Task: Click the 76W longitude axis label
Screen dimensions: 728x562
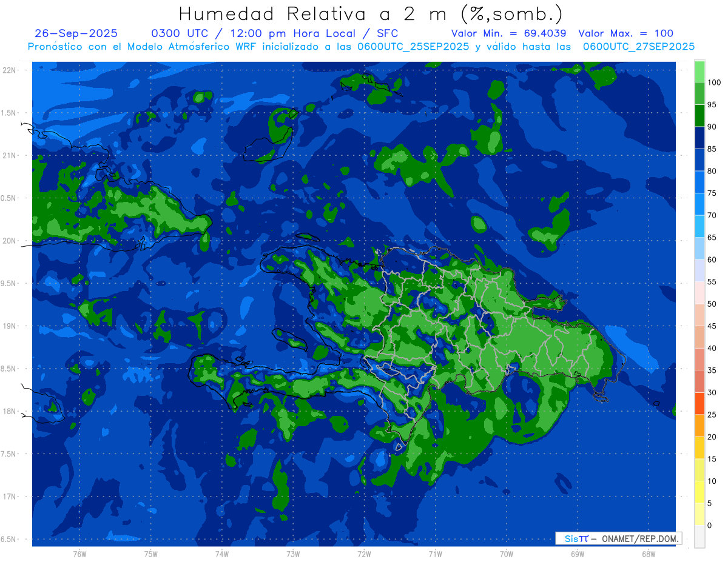Action: coord(79,554)
